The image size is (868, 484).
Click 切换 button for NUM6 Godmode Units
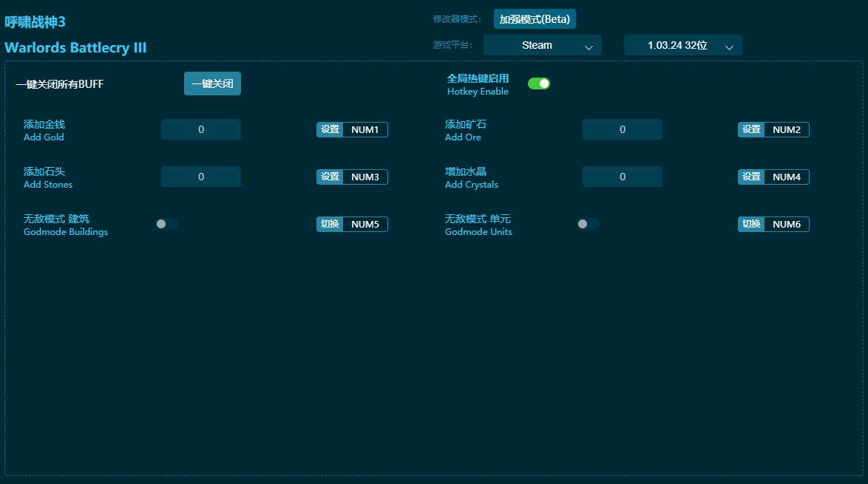tap(751, 224)
